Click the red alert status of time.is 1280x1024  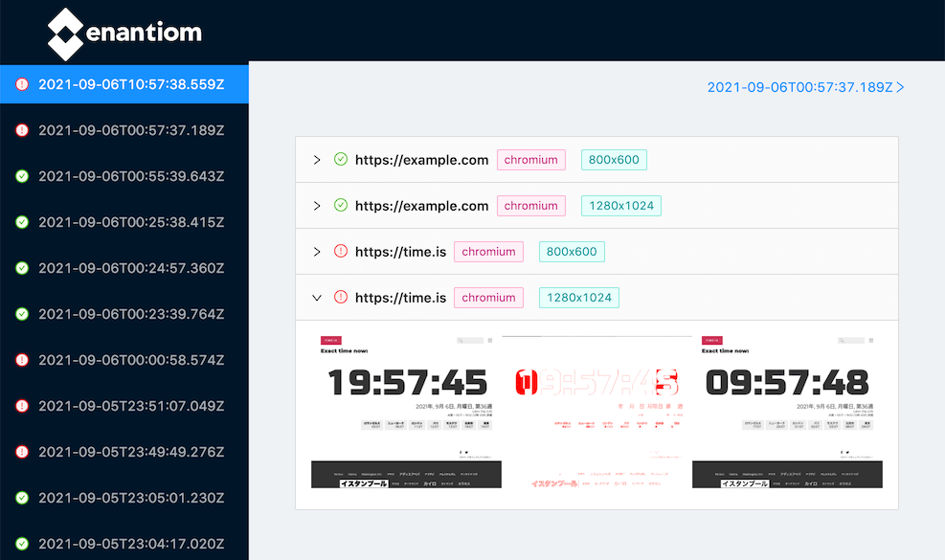341,297
